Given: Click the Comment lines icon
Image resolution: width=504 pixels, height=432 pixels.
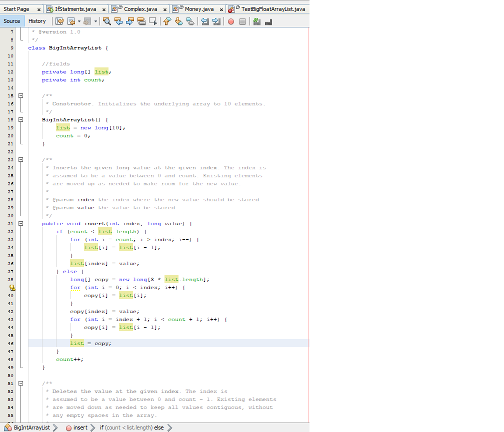Looking at the screenshot, I should [x=256, y=21].
